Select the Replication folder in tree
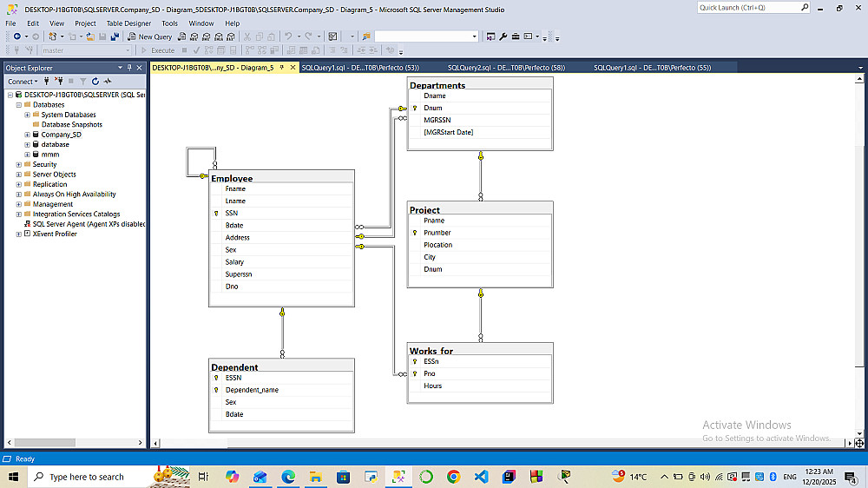This screenshot has width=868, height=488. 49,184
